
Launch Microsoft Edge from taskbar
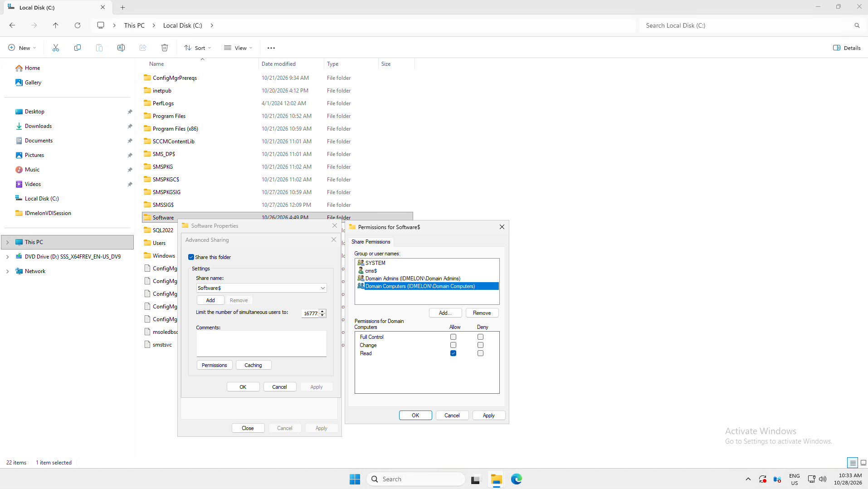(x=517, y=479)
